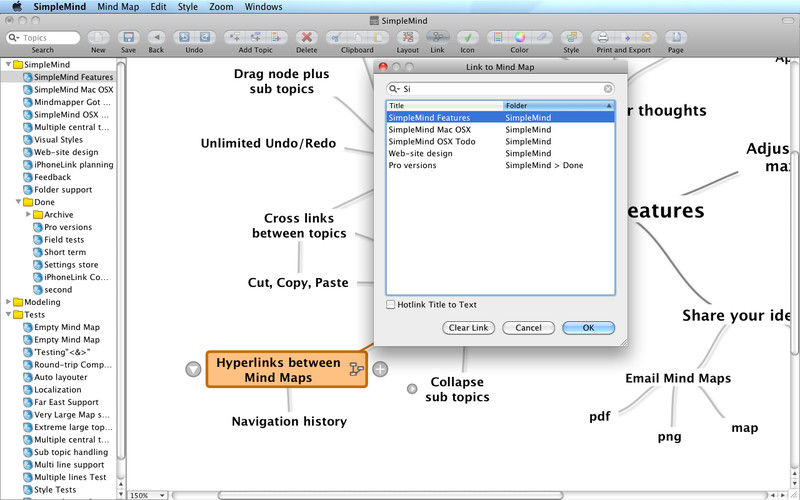The width and height of the screenshot is (800, 500).
Task: Click the dialog search input field
Action: pos(500,89)
